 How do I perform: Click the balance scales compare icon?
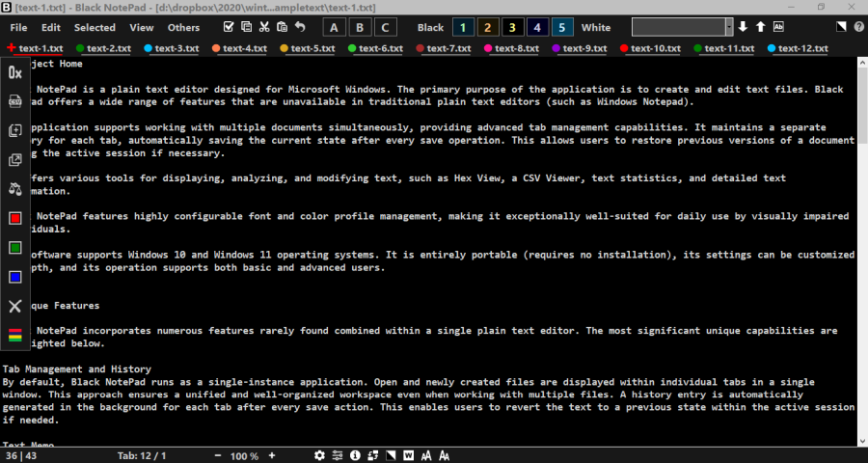(14, 189)
